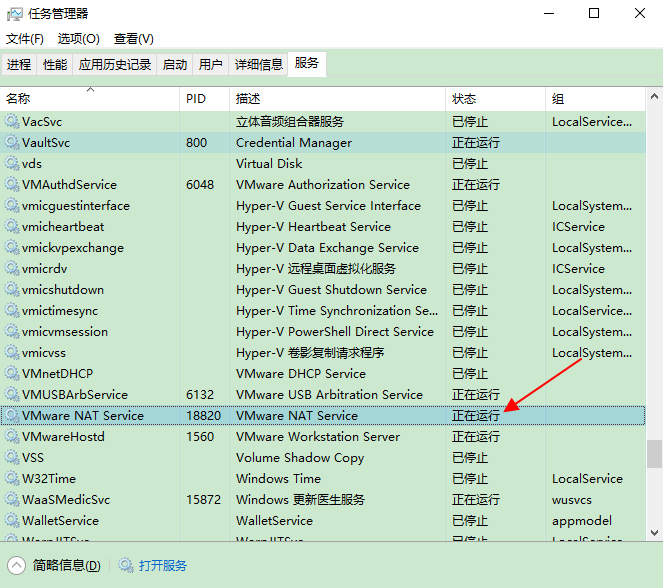Sort by the 状态 column header

pyautogui.click(x=495, y=98)
